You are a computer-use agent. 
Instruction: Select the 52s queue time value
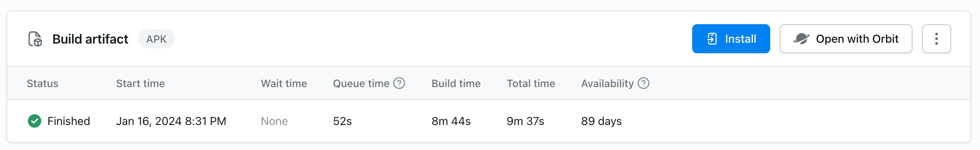pos(342,121)
